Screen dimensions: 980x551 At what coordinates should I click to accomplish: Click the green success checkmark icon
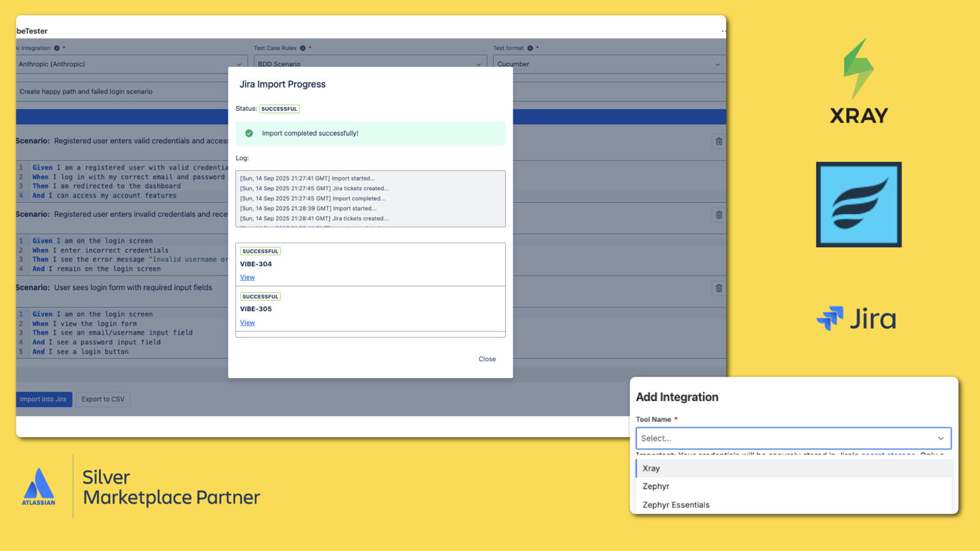(250, 133)
